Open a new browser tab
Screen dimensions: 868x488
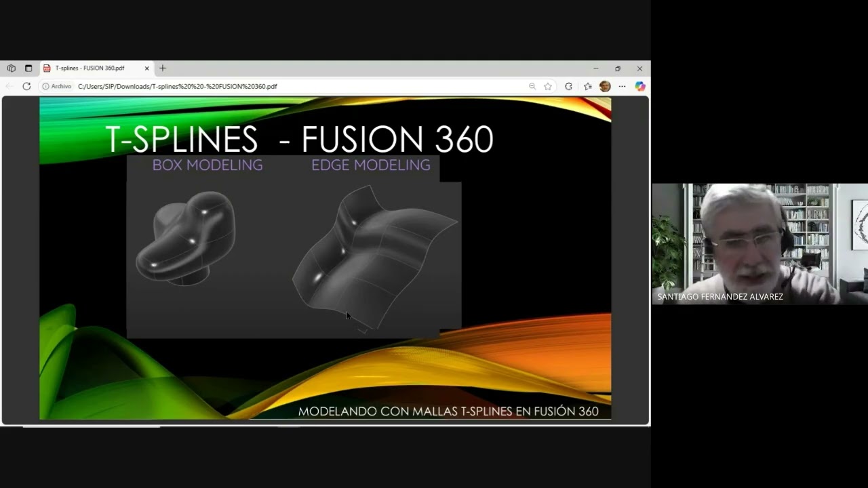(x=163, y=68)
